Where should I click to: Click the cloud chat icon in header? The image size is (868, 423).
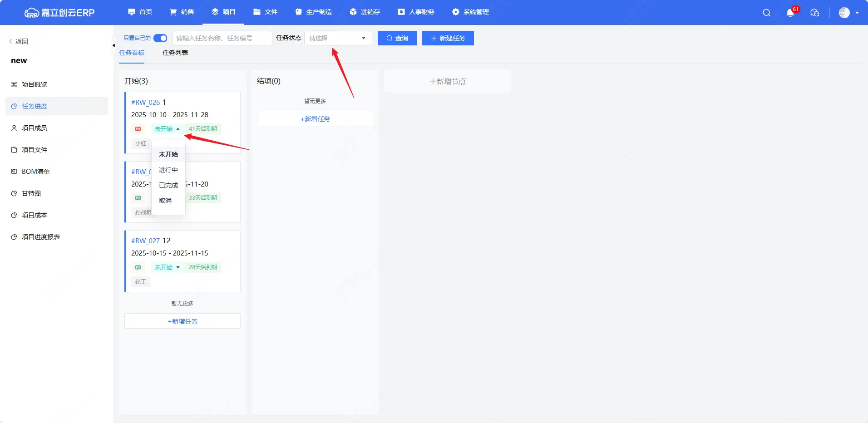815,13
